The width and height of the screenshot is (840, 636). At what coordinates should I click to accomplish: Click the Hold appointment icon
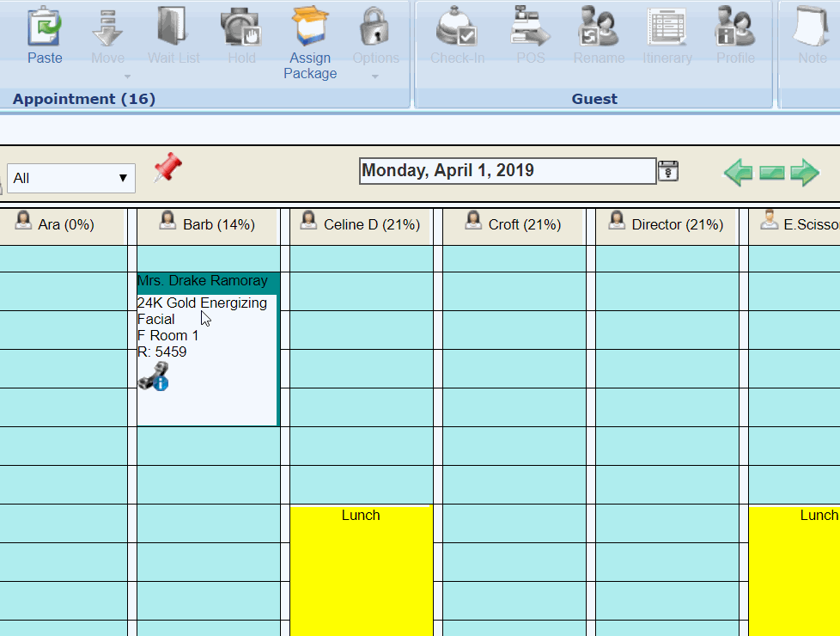241,26
